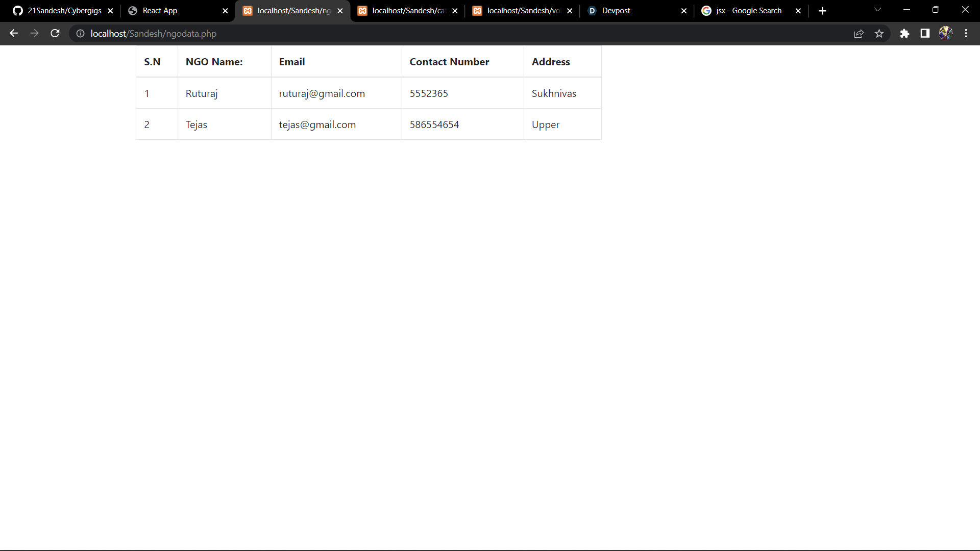The width and height of the screenshot is (980, 551).
Task: Open the Extensions puzzle icon
Action: pos(904,34)
